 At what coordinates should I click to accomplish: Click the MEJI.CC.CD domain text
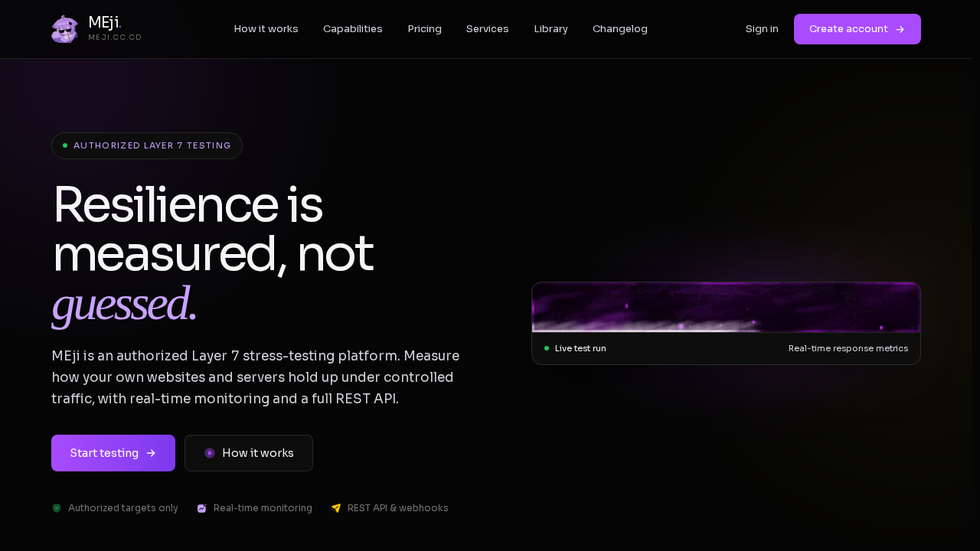coord(115,37)
